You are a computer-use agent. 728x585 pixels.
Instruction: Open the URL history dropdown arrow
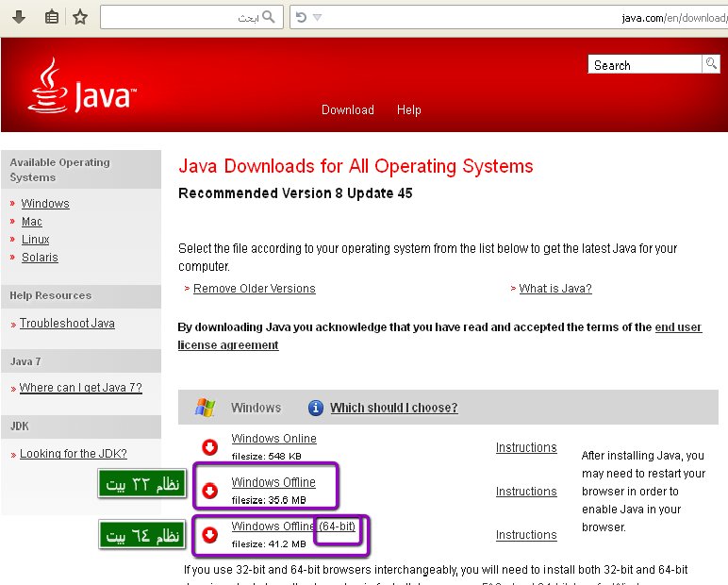tap(317, 18)
